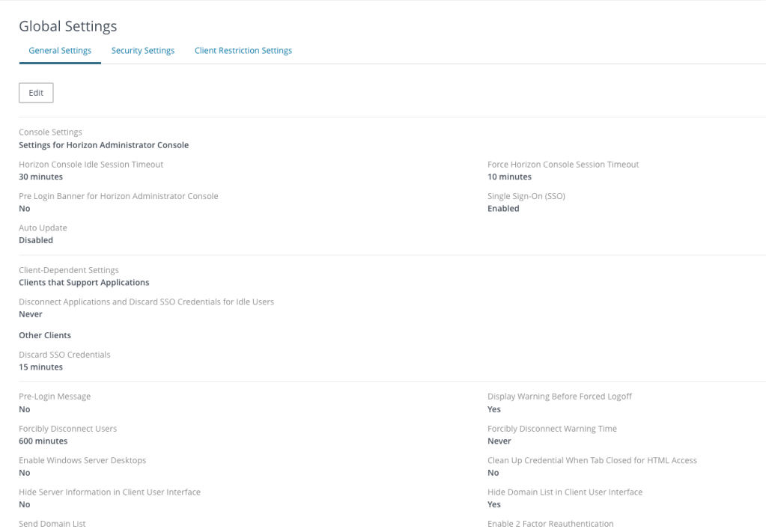
Task: Click the Display Warning Before Forced Logoff label
Action: point(559,397)
